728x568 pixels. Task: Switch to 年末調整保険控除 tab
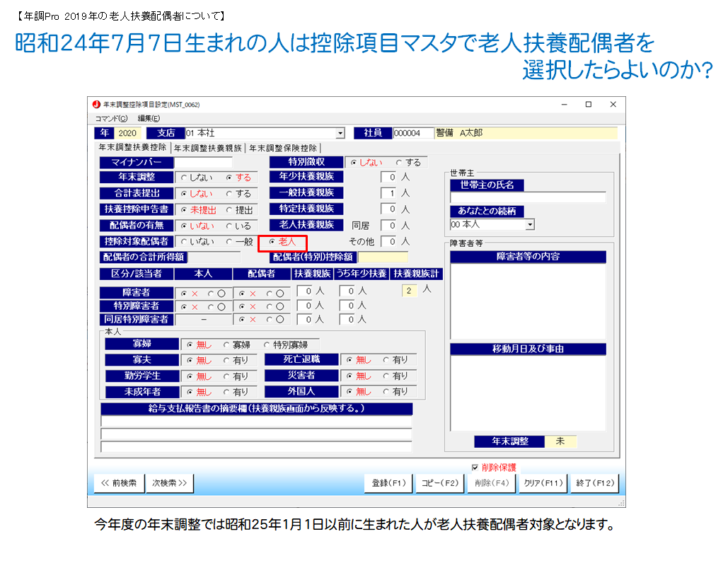click(283, 148)
